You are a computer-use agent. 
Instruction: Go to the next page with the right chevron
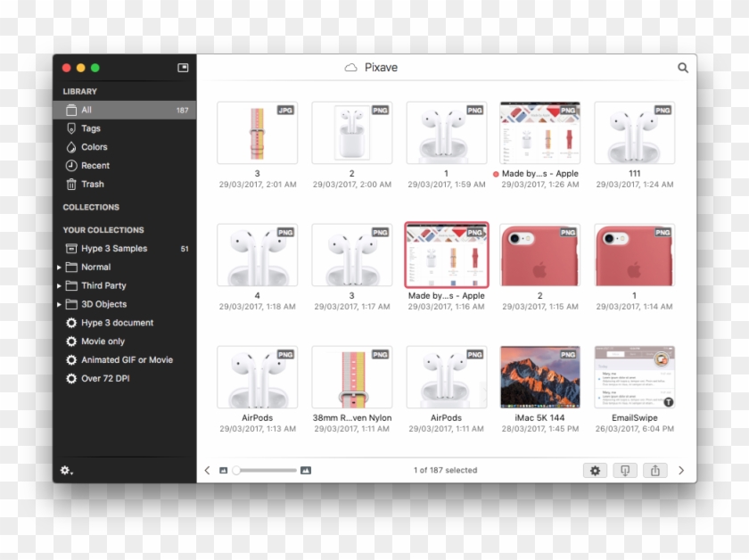pyautogui.click(x=682, y=471)
